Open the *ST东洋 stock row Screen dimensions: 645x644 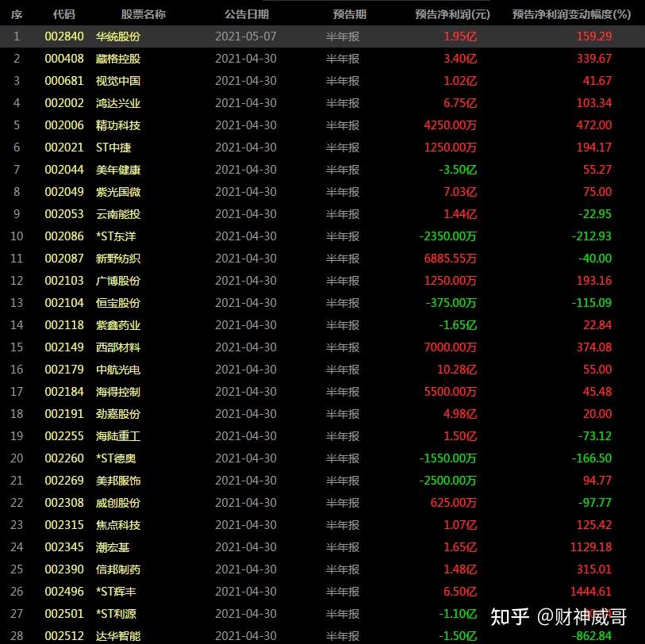click(322, 236)
